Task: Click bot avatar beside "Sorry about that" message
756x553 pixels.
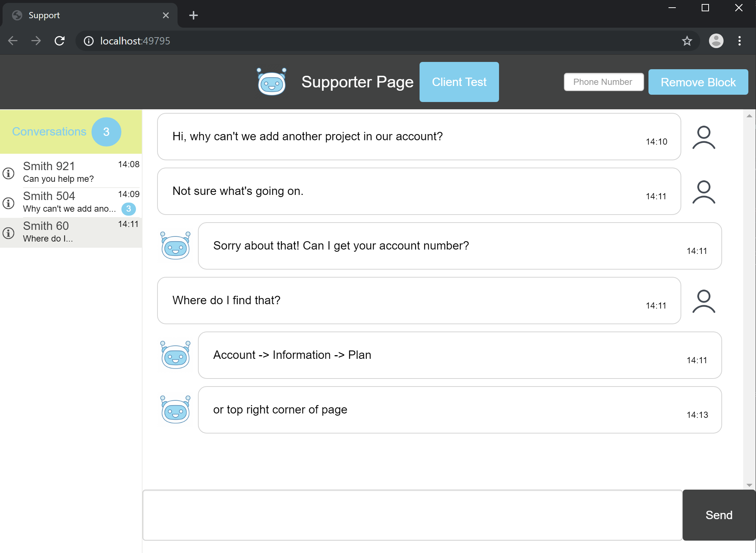Action: pyautogui.click(x=175, y=246)
